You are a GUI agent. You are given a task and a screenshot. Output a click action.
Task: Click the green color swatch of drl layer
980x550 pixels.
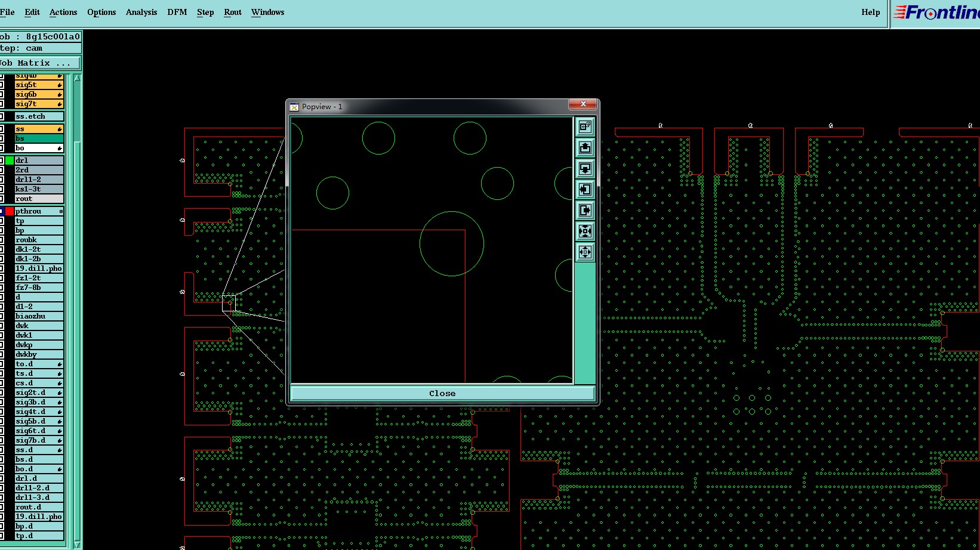pos(10,160)
